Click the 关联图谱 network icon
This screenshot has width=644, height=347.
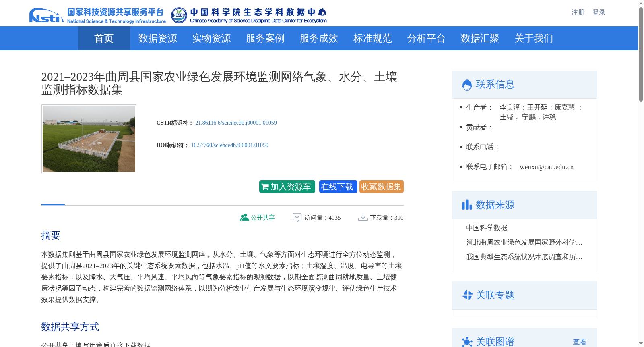click(467, 342)
